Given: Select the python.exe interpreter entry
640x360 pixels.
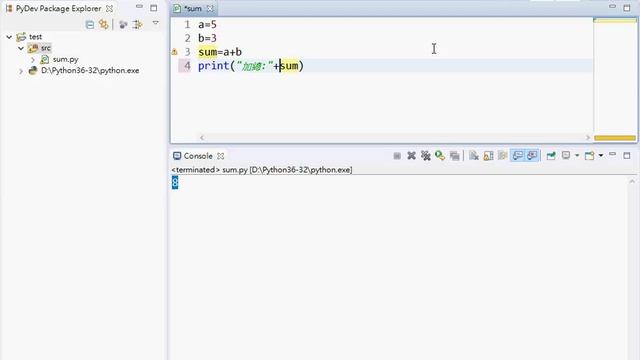Looking at the screenshot, I should click(x=90, y=71).
